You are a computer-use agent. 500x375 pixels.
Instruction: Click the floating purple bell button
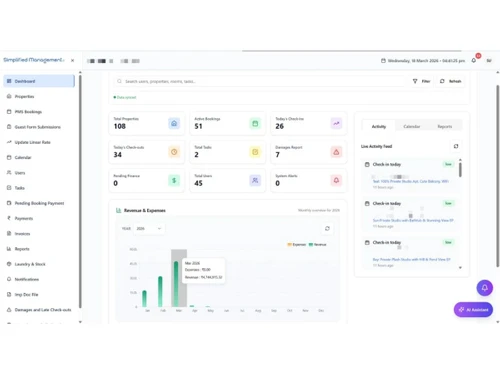pos(484,288)
